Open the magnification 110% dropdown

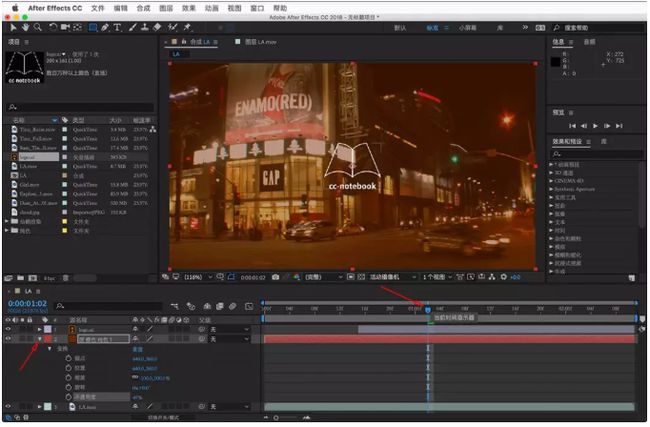(198, 277)
